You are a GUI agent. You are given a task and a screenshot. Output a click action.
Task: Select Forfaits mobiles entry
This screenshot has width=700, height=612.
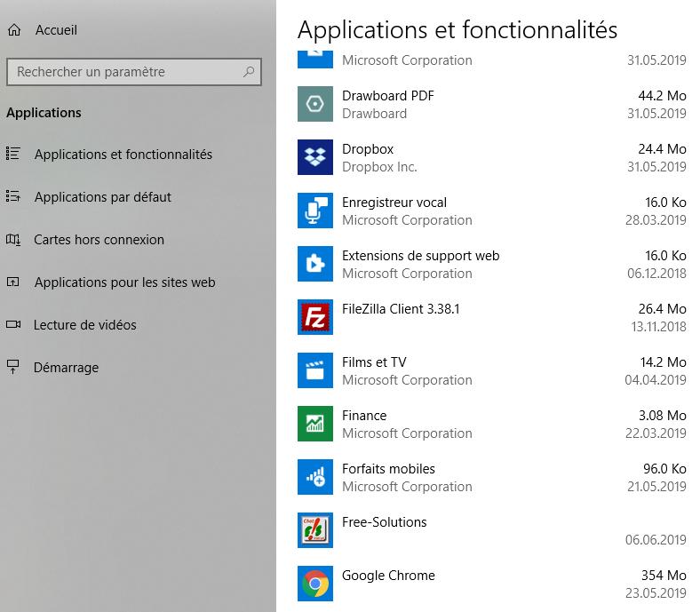(x=388, y=469)
